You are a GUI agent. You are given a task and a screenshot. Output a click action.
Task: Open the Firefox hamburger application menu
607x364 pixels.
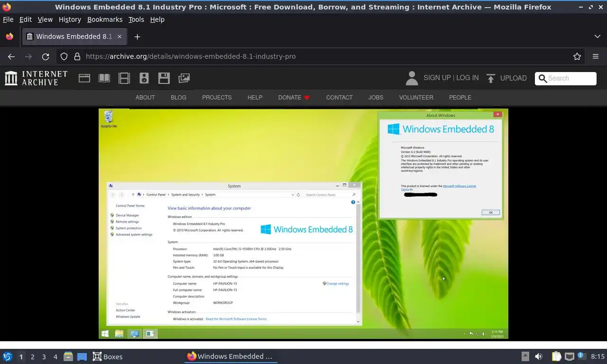[596, 56]
